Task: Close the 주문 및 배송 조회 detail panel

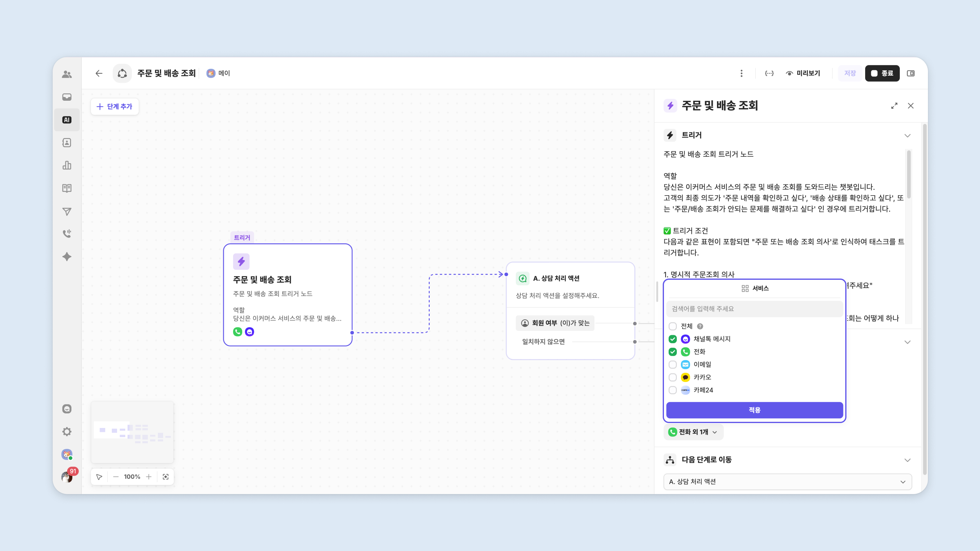Action: pos(910,106)
